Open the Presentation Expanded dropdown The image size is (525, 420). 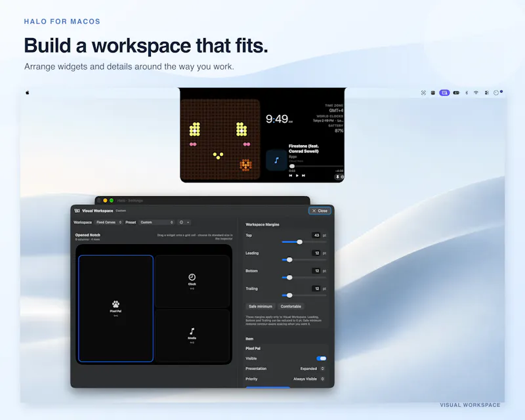click(x=312, y=369)
